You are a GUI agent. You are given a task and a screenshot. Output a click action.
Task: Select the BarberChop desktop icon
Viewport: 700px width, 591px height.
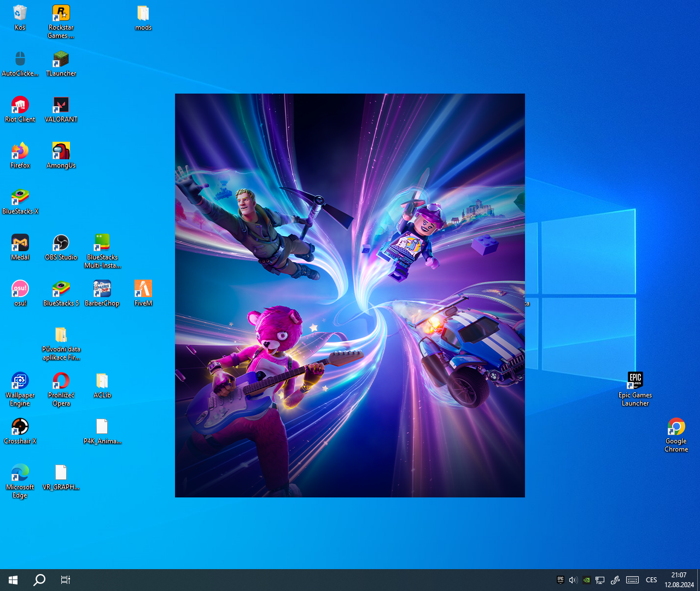tap(102, 289)
